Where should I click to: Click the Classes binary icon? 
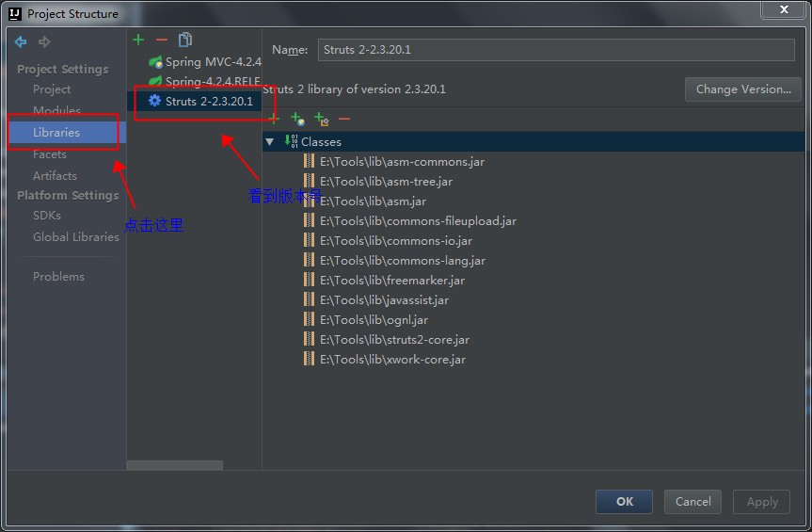(x=291, y=141)
